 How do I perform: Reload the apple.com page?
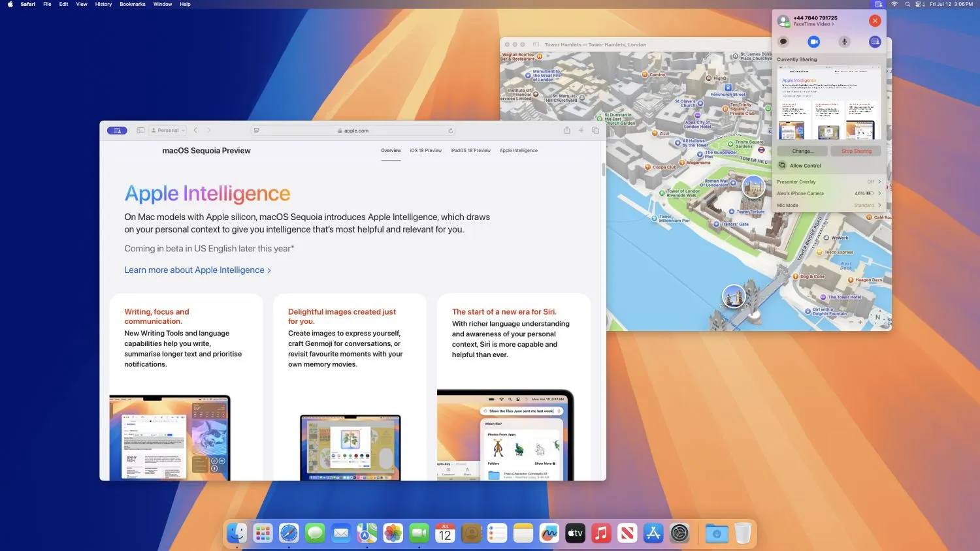[451, 131]
